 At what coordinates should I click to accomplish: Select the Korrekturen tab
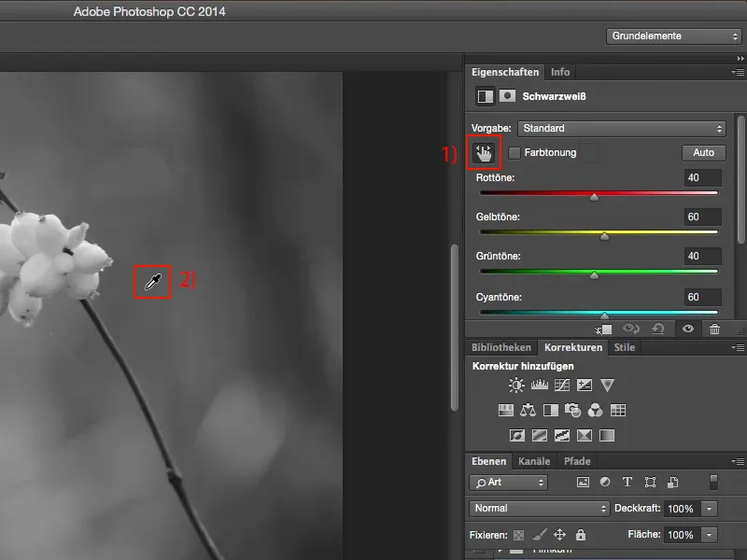click(x=573, y=347)
